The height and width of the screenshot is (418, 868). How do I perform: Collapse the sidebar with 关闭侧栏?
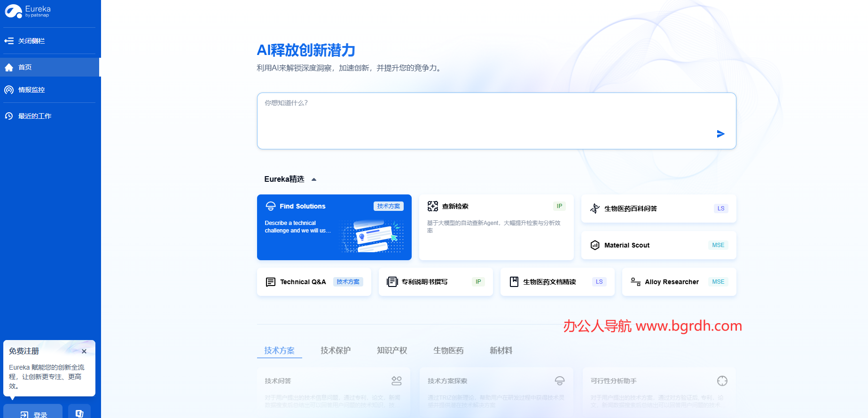24,41
